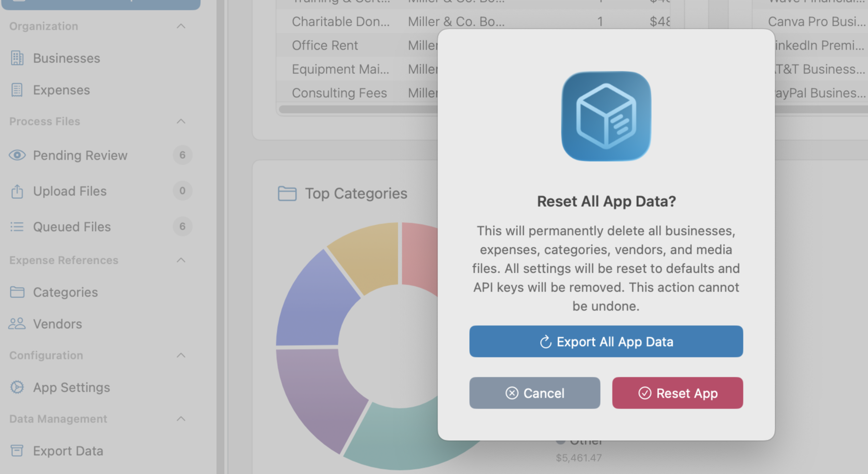
Task: Cancel the reset dialog
Action: [534, 393]
